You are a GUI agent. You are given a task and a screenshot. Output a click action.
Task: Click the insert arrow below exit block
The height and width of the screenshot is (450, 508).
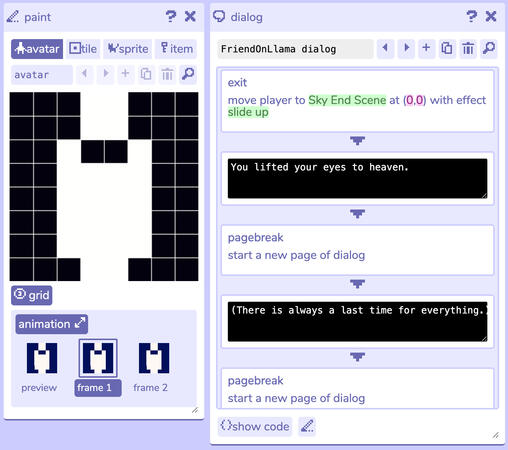point(357,141)
